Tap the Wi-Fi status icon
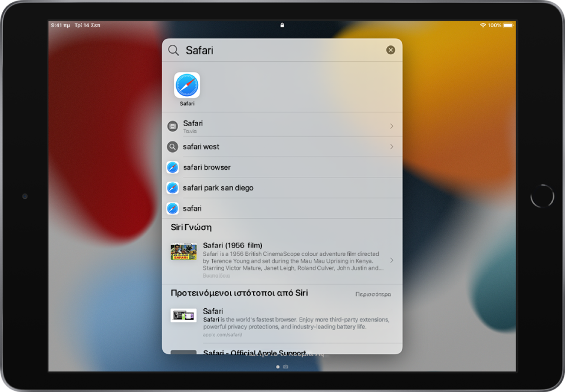Image resolution: width=565 pixels, height=392 pixels. [483, 25]
